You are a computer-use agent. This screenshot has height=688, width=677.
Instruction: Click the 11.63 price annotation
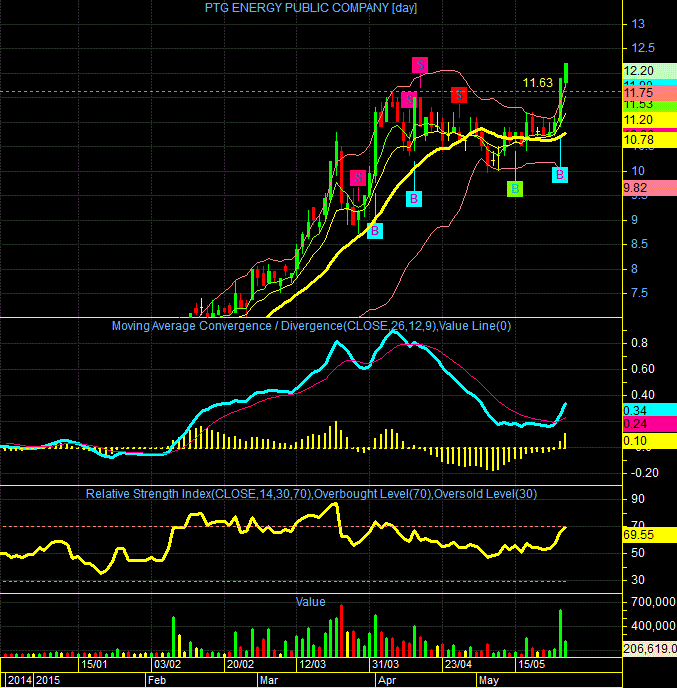(x=537, y=82)
